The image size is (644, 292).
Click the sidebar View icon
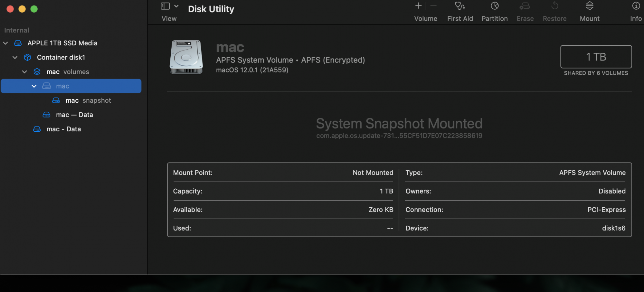click(165, 6)
